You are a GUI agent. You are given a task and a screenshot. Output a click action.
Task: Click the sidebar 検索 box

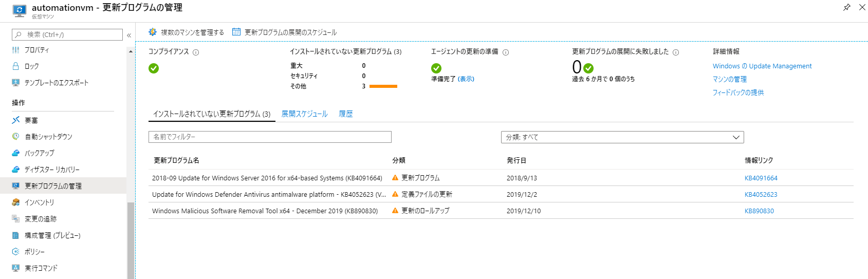point(67,35)
